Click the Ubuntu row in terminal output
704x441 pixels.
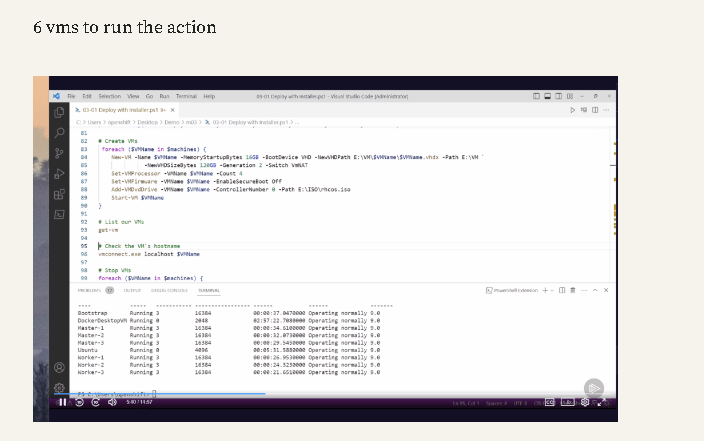(x=229, y=350)
